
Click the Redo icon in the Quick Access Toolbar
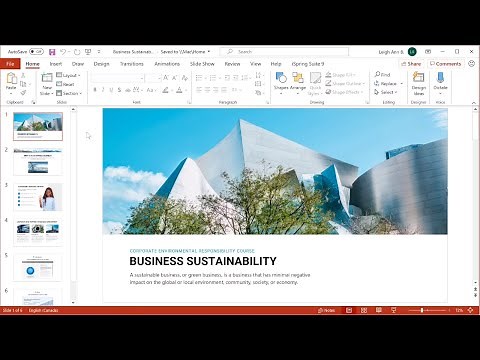pos(77,52)
